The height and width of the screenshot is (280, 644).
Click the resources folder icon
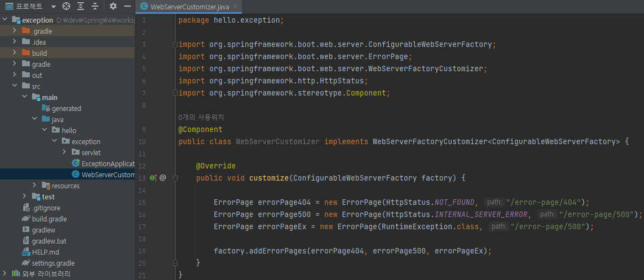click(46, 186)
